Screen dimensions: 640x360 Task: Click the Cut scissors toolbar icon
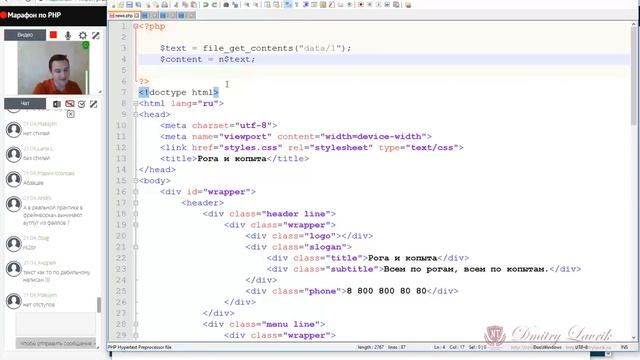[x=176, y=4]
